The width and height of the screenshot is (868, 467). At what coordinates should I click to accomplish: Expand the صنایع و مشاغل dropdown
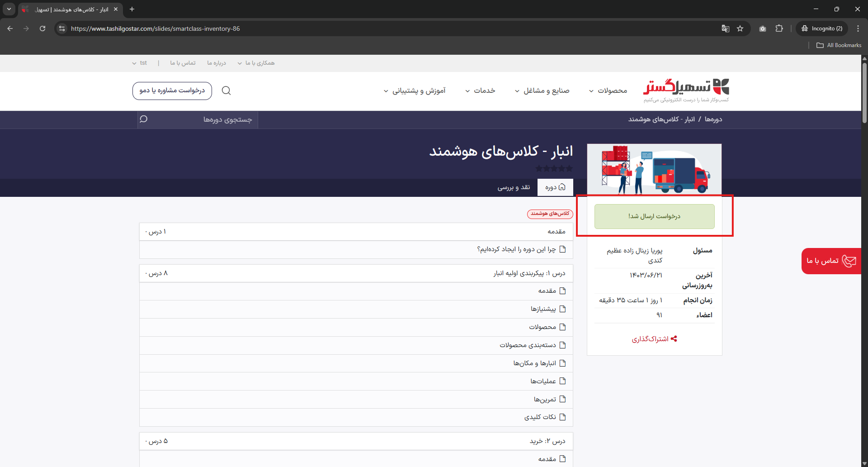click(x=542, y=91)
